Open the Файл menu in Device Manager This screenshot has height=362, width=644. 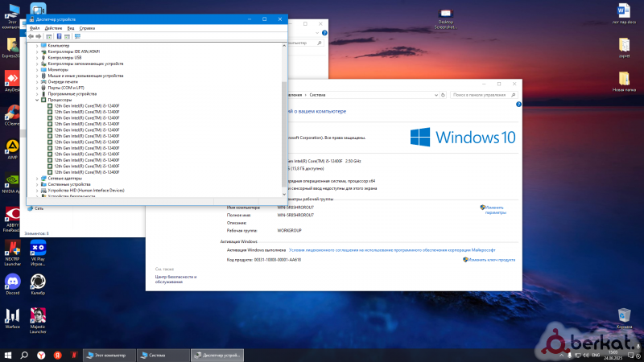[34, 27]
